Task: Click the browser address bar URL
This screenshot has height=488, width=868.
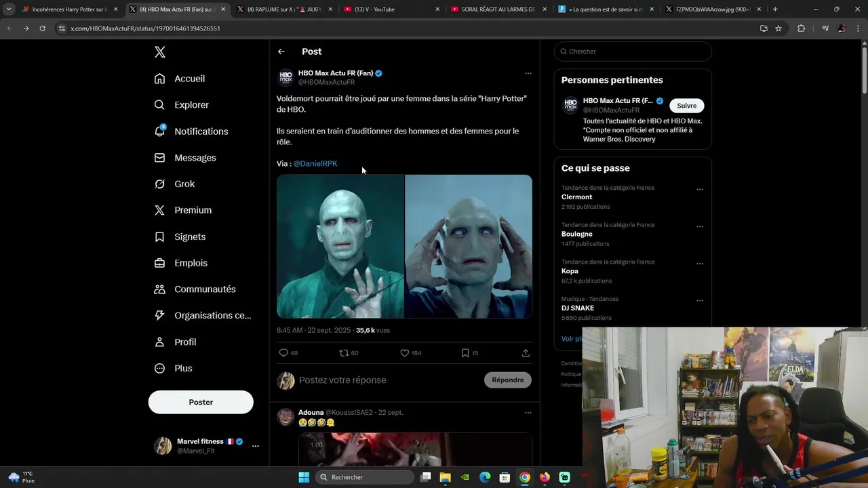Action: 146,28
